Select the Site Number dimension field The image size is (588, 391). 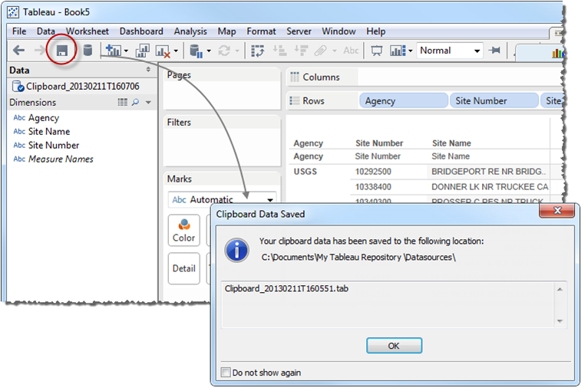tap(54, 146)
